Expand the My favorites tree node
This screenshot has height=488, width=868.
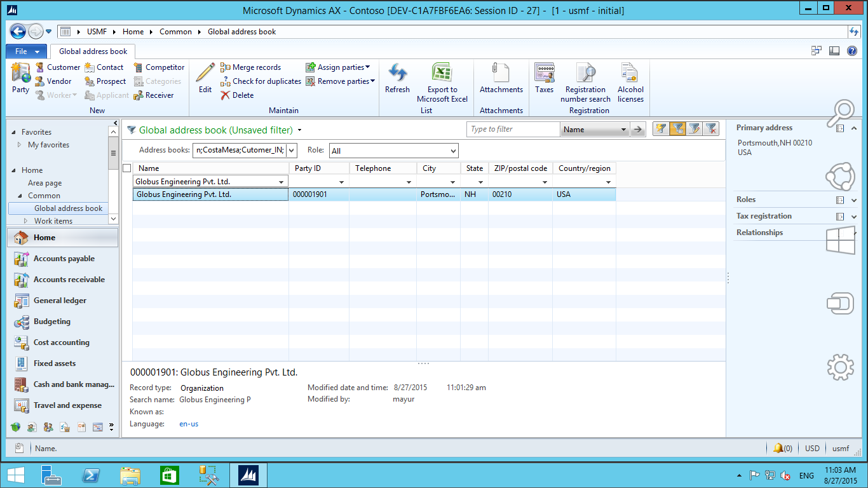[19, 145]
